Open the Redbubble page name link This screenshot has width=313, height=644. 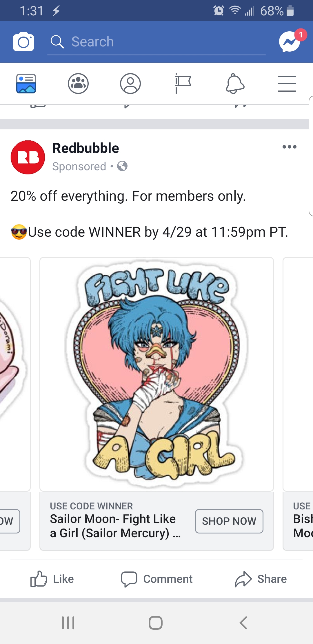coord(85,148)
